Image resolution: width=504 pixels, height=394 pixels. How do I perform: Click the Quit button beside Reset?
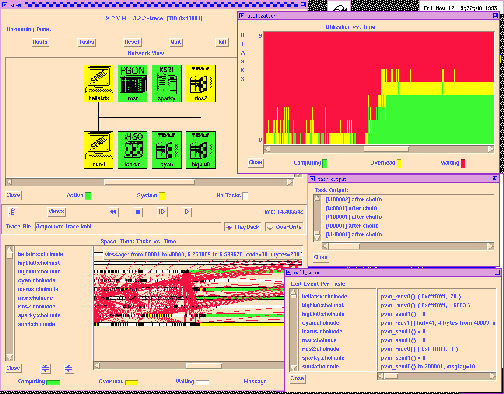pyautogui.click(x=176, y=42)
